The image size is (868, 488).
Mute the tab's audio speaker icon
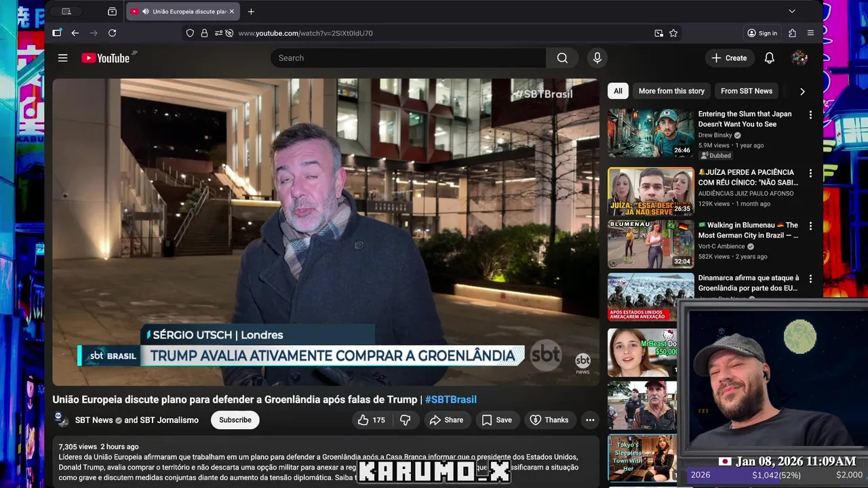(x=146, y=12)
